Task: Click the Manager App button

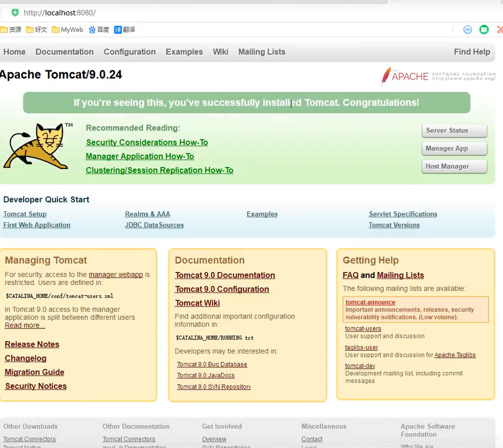Action: click(x=454, y=149)
